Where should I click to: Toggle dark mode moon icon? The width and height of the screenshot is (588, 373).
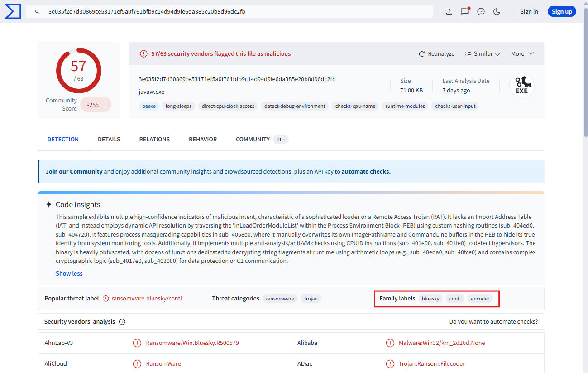pos(497,12)
